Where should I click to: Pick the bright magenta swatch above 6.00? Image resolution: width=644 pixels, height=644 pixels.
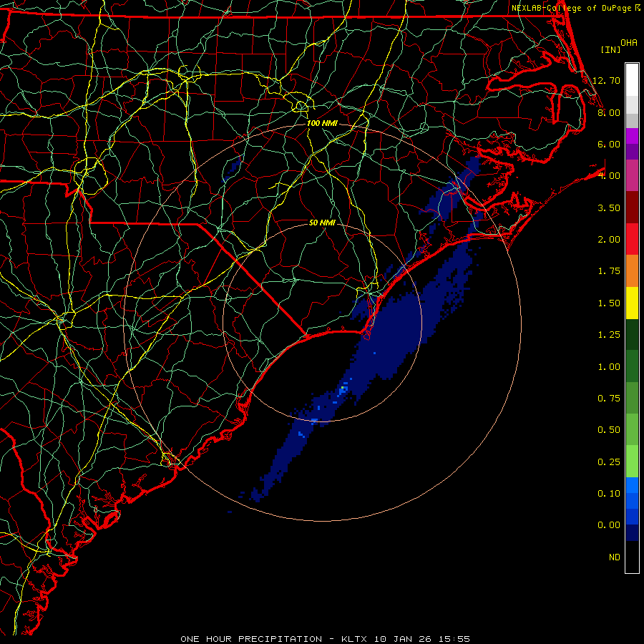632,136
